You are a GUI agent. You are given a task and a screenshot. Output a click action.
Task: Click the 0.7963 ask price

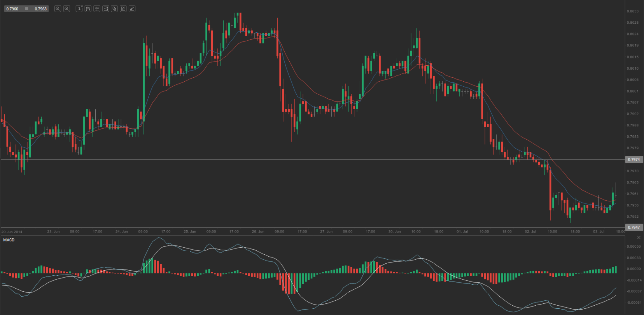[x=40, y=9]
